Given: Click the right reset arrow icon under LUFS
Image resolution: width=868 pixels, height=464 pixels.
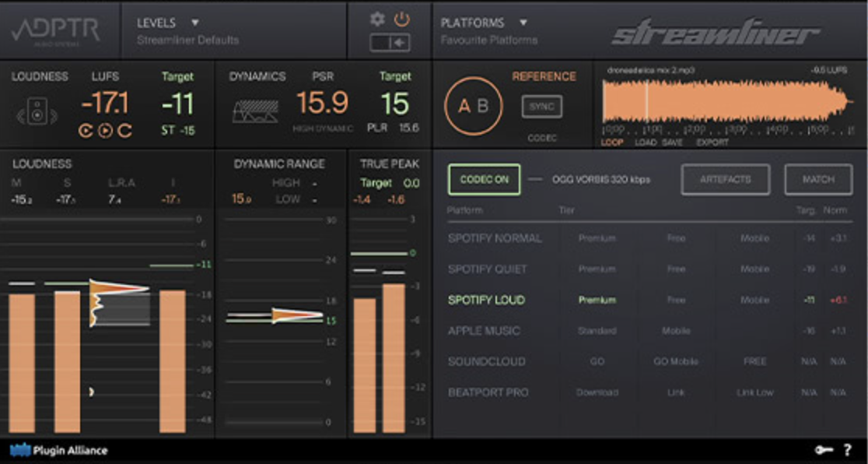Looking at the screenshot, I should (125, 131).
